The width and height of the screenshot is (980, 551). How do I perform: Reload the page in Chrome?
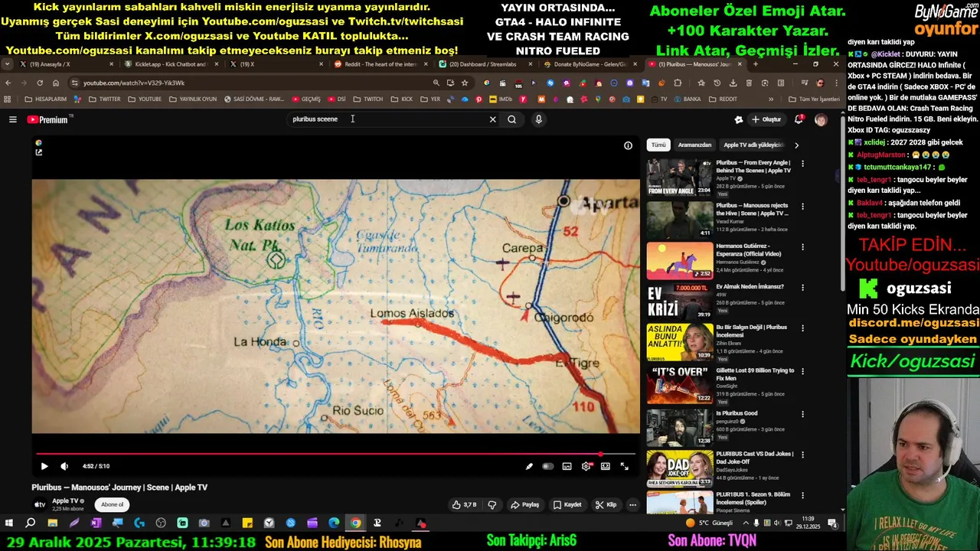[40, 83]
